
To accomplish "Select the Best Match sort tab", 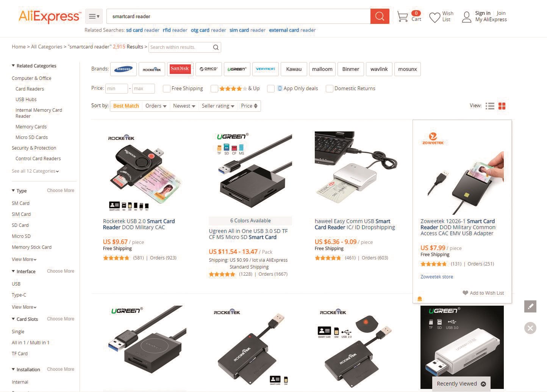I will 126,106.
